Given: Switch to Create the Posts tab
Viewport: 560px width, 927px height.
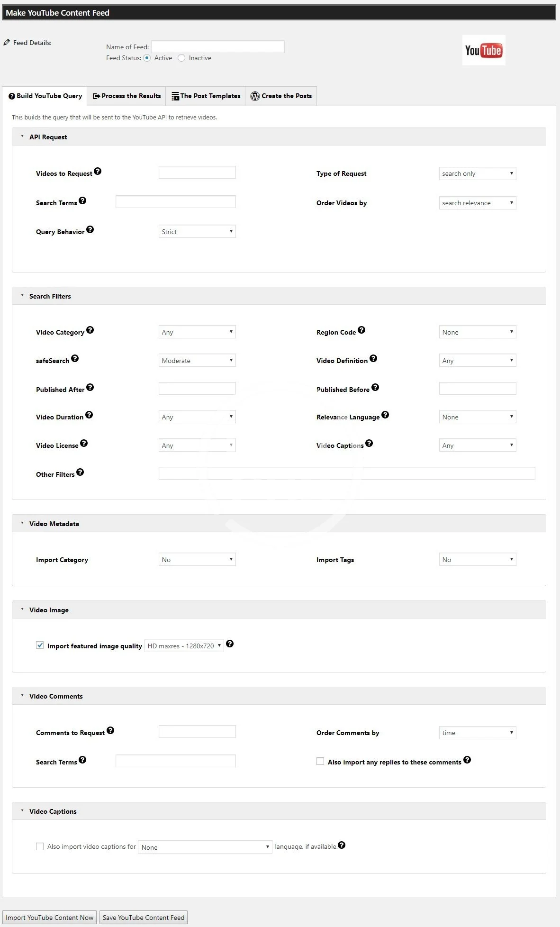Looking at the screenshot, I should pyautogui.click(x=281, y=96).
